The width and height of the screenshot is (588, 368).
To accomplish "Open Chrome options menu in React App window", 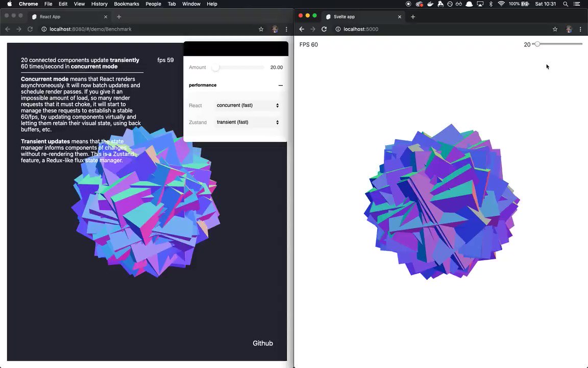I will [286, 29].
